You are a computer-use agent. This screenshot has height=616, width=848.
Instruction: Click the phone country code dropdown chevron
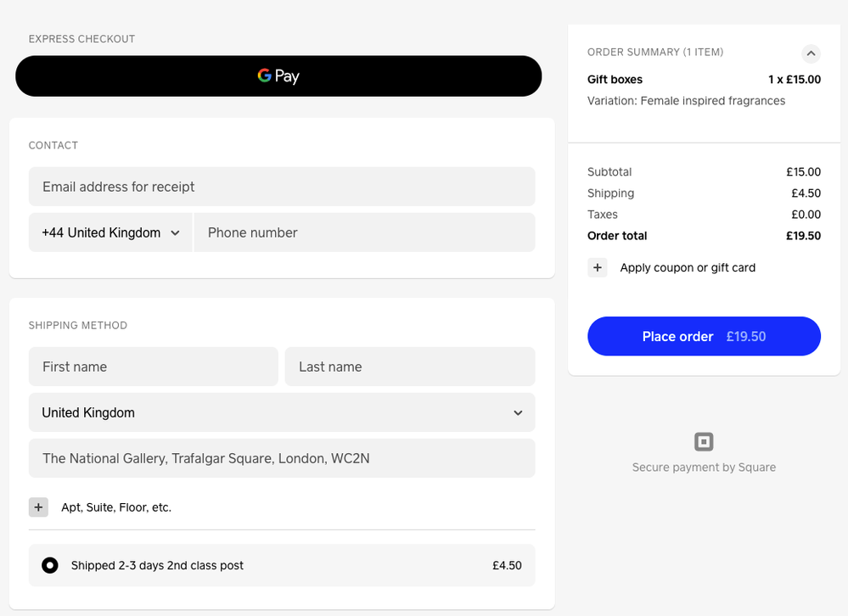(x=176, y=232)
